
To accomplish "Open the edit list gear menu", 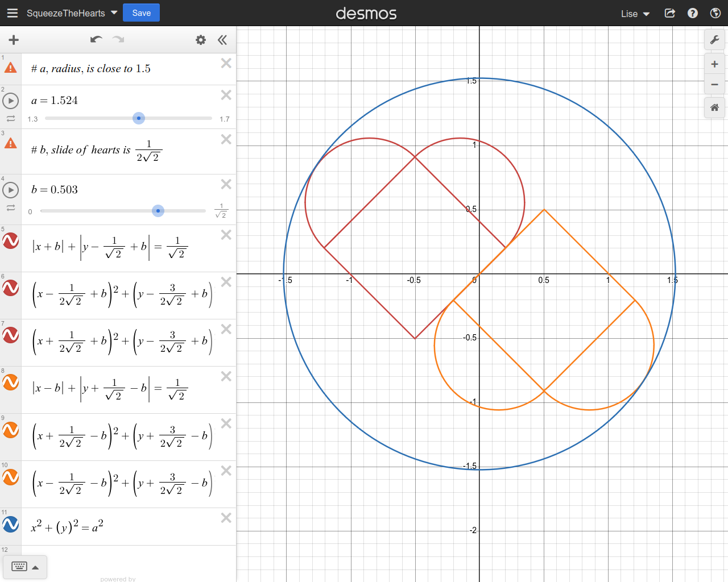I will click(x=201, y=40).
